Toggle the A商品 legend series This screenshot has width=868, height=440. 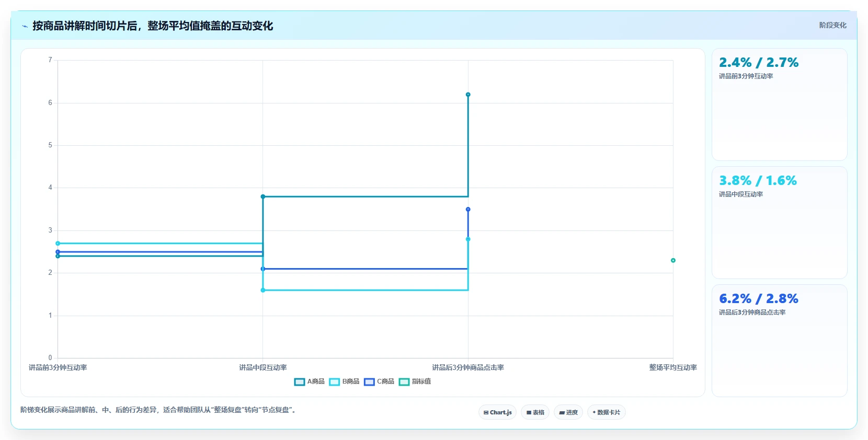(310, 381)
